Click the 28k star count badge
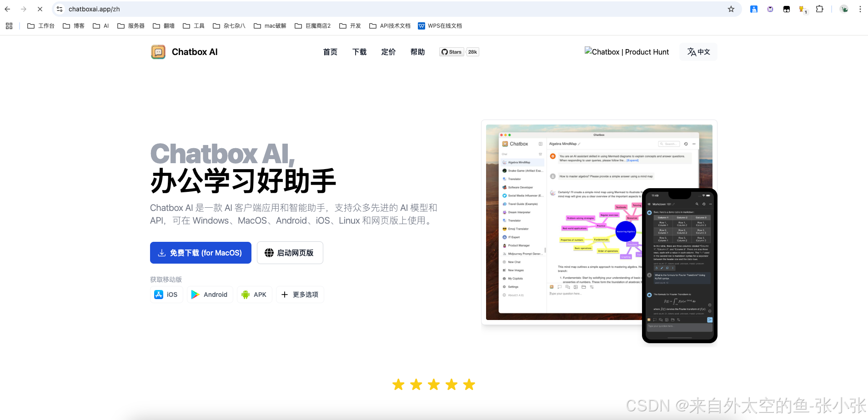Viewport: 868px width, 420px height. [x=472, y=52]
